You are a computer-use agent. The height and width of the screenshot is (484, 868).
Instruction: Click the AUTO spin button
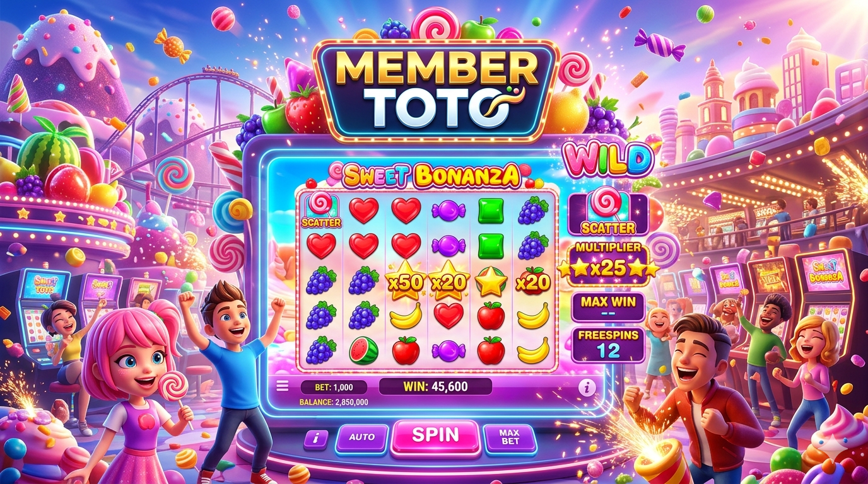(361, 437)
